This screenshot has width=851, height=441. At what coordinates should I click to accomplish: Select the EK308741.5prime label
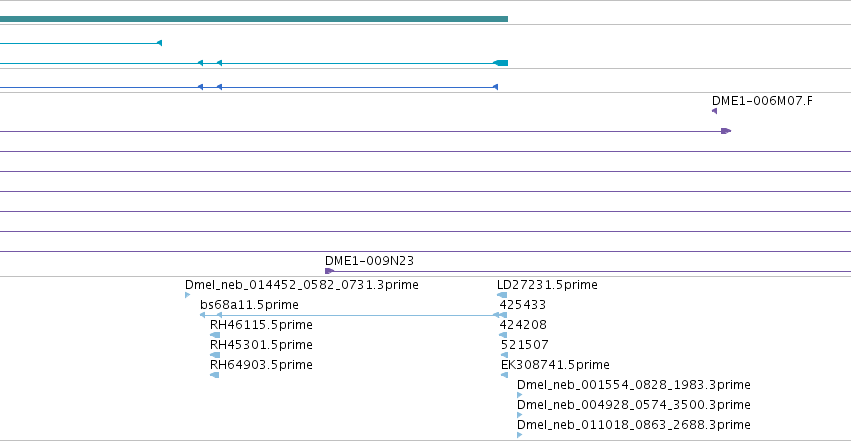click(555, 365)
